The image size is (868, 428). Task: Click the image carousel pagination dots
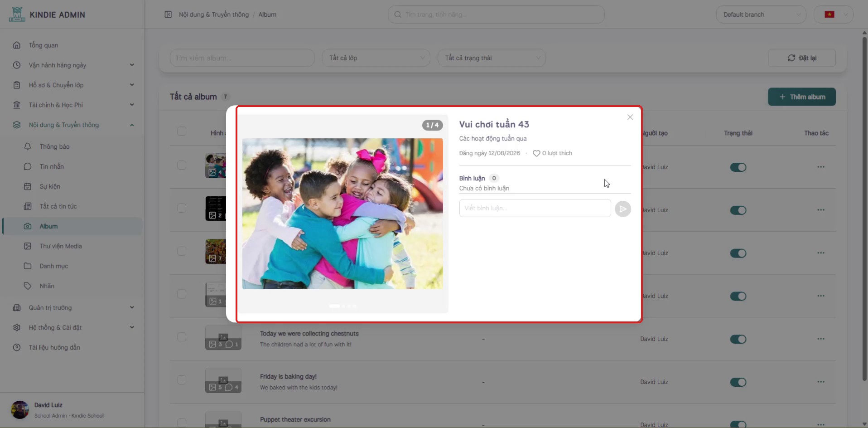(343, 306)
